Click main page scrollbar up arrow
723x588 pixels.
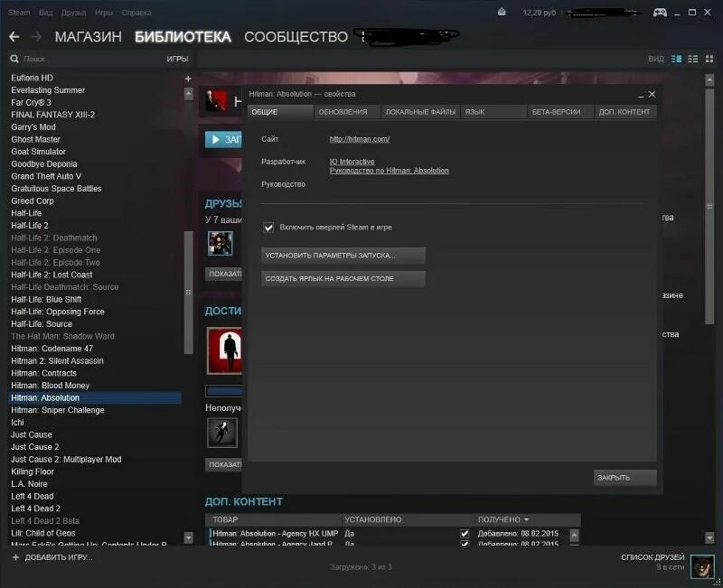(x=709, y=80)
